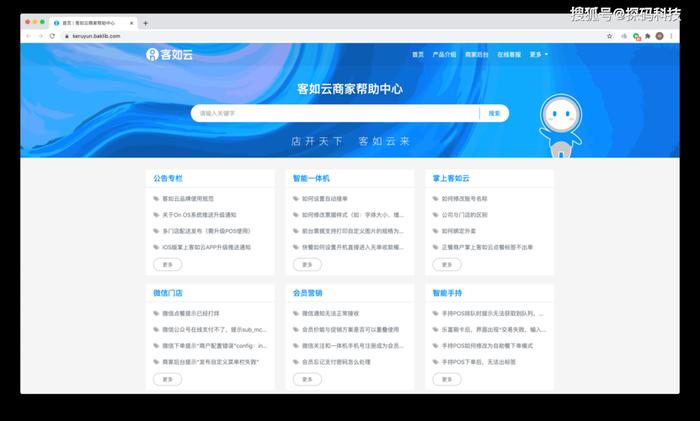This screenshot has width=700, height=421.
Task: Click the tag icon beside 会员忘记支付密码怎么处理
Action: [296, 362]
